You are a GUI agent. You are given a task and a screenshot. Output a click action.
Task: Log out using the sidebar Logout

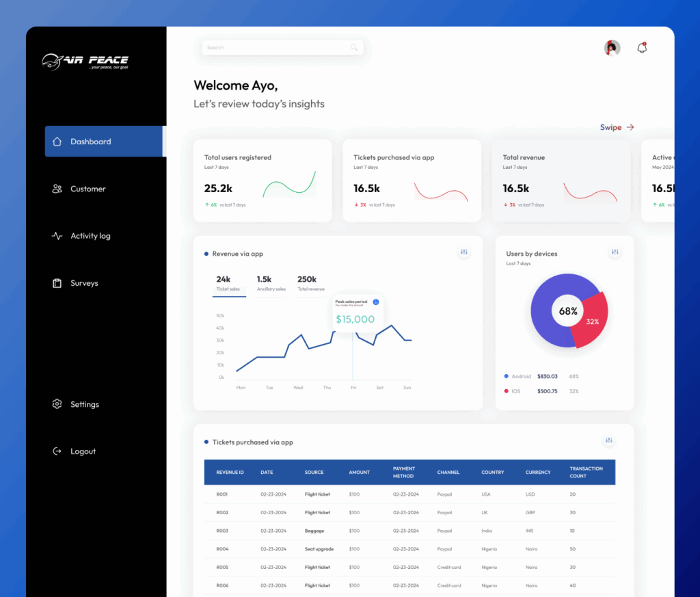point(83,451)
